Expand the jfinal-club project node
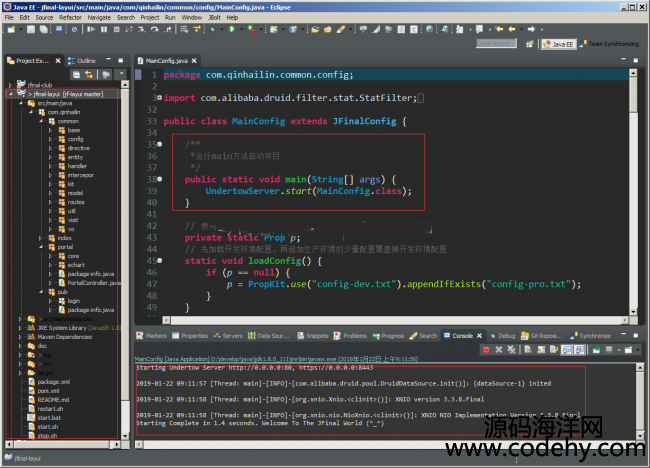The image size is (650, 468). [x=8, y=85]
